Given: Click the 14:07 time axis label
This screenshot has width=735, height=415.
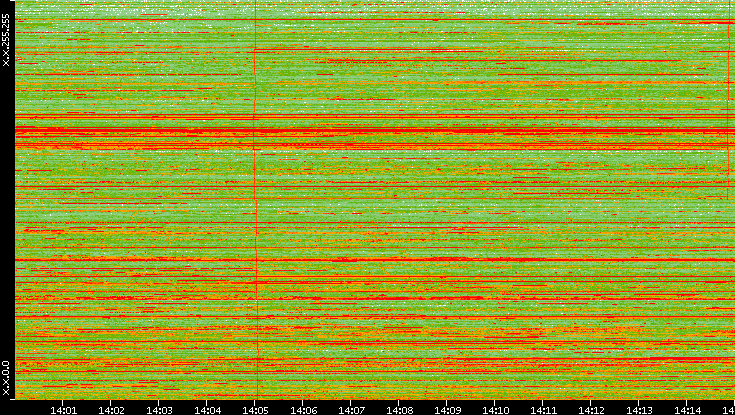Looking at the screenshot, I should point(351,410).
